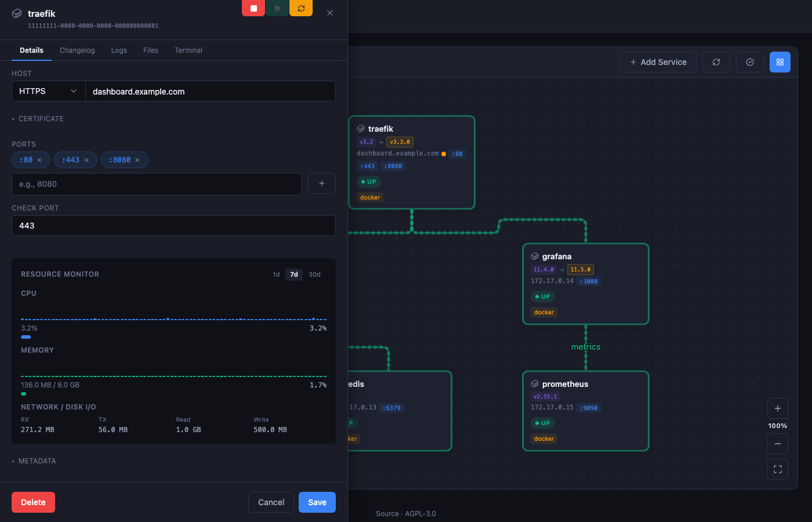
Task: Click the Add Service button
Action: click(658, 62)
